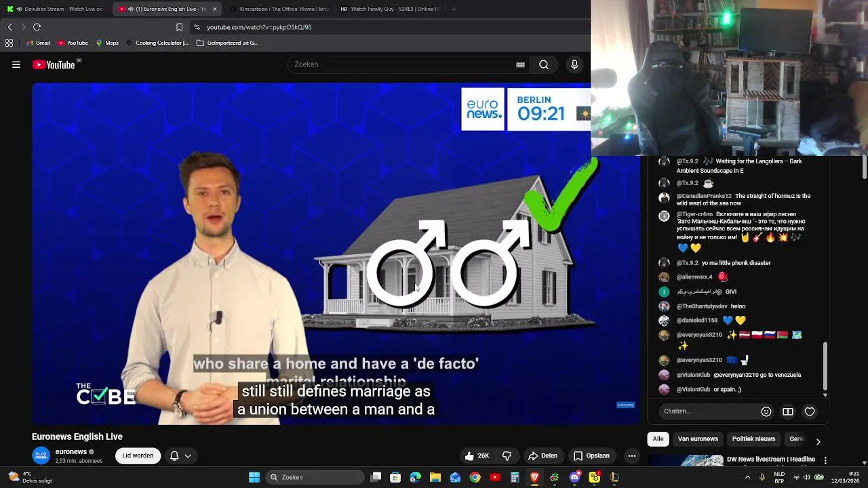Open the Maps bookmark
Viewport: 868px width, 488px height.
[107, 43]
